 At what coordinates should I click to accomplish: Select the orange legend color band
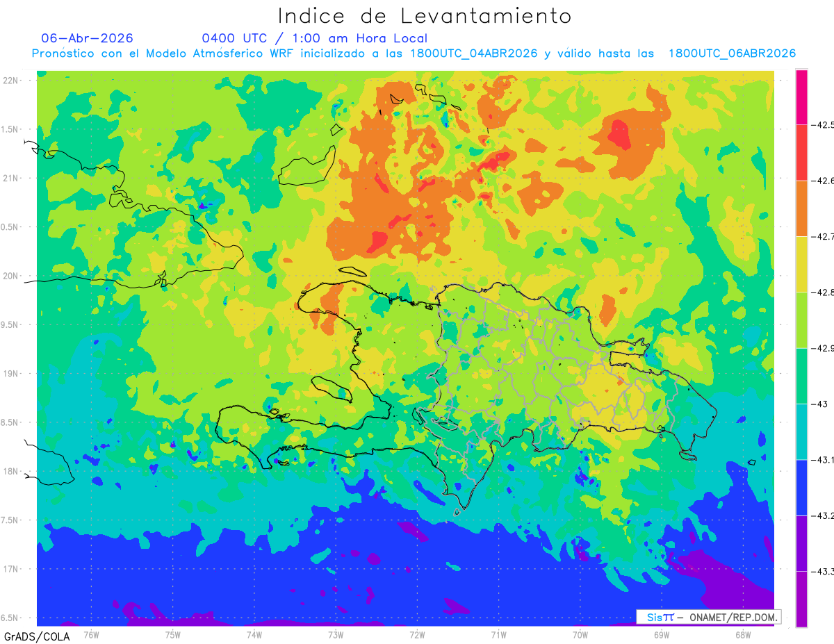[x=801, y=208]
